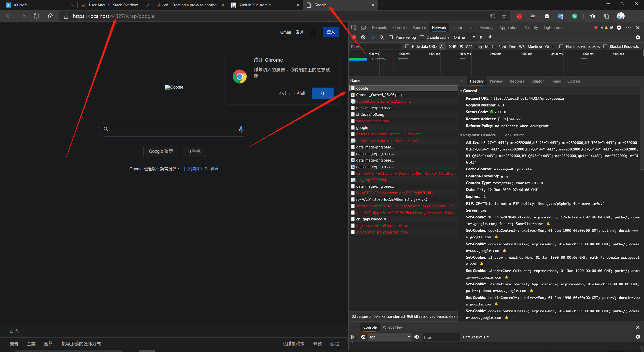
Task: Check the Hide data URLs checkbox
Action: point(407,46)
